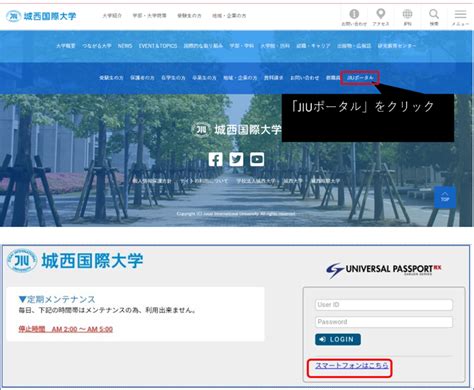Select 大学院・別科 in the blue menu
Image resolution: width=474 pixels, height=390 pixels.
275,46
